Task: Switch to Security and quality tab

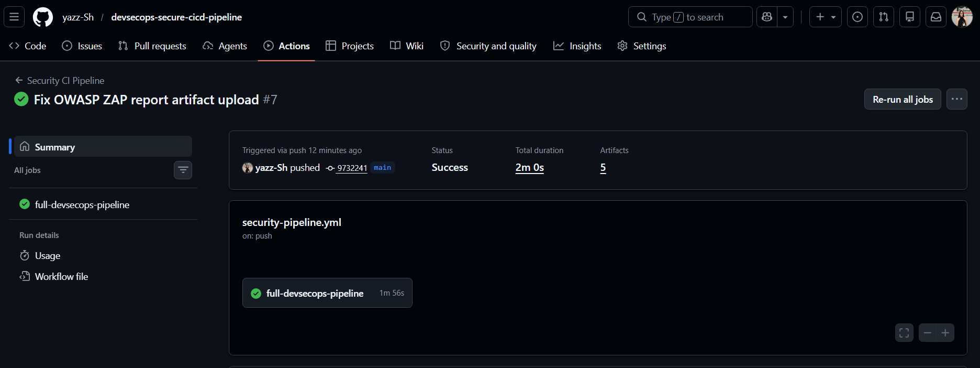Action: click(x=488, y=46)
